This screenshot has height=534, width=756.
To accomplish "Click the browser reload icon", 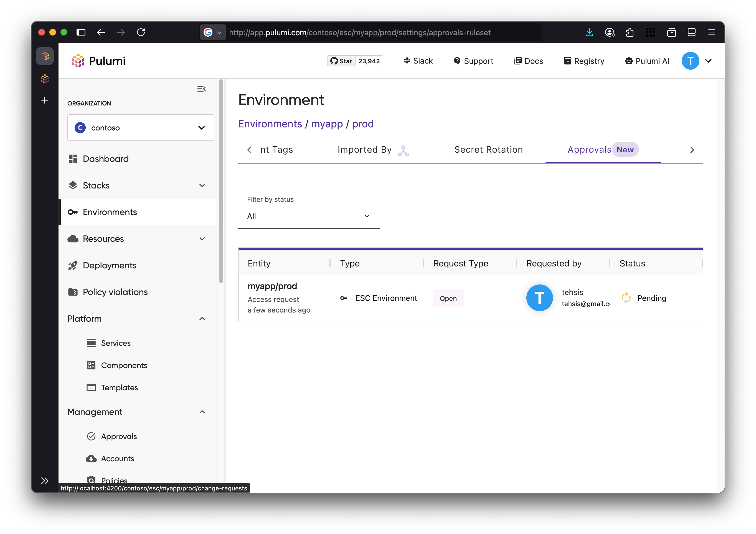I will (x=141, y=32).
